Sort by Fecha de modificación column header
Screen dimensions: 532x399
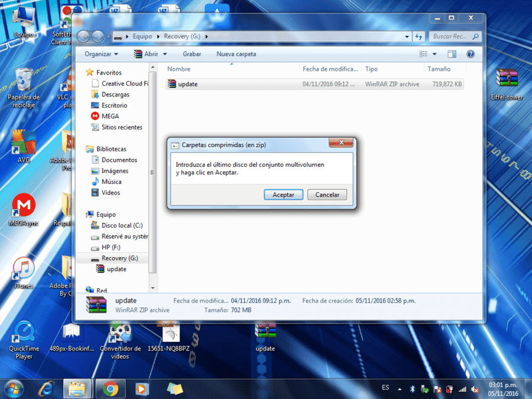(x=330, y=69)
